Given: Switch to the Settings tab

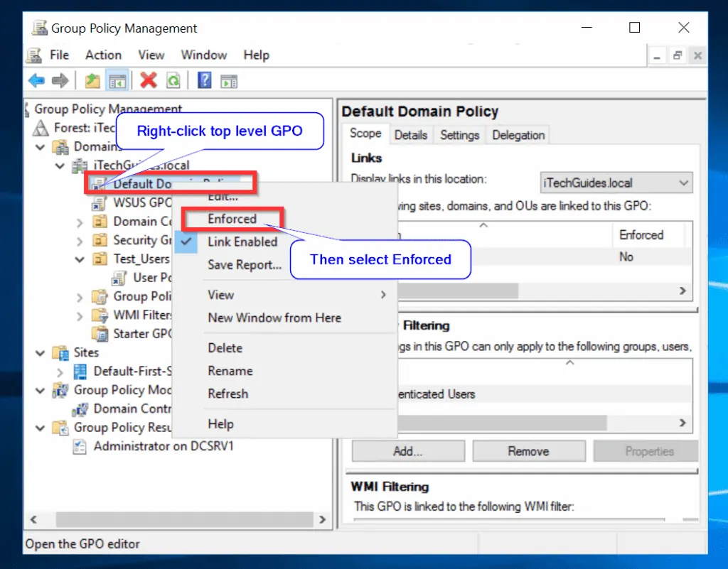Looking at the screenshot, I should click(x=460, y=135).
